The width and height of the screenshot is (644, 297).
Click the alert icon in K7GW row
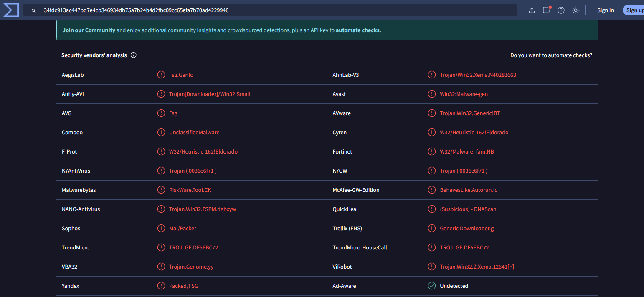point(432,171)
